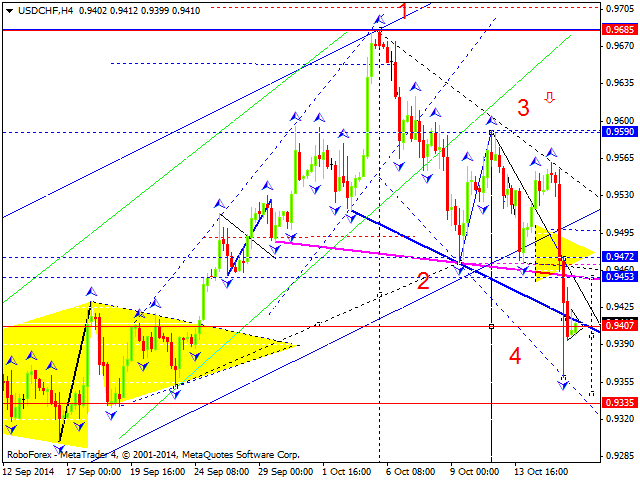
Task: Select the red wave label 4
Action: click(515, 356)
